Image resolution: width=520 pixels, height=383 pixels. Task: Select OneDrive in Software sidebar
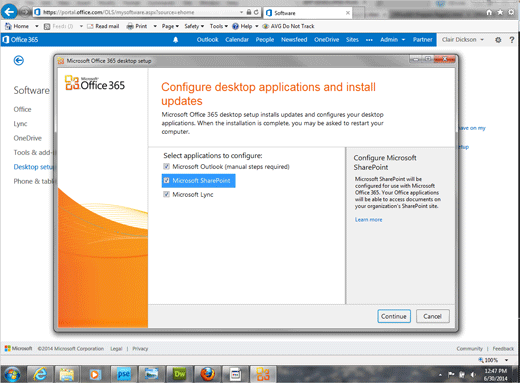[x=28, y=138]
